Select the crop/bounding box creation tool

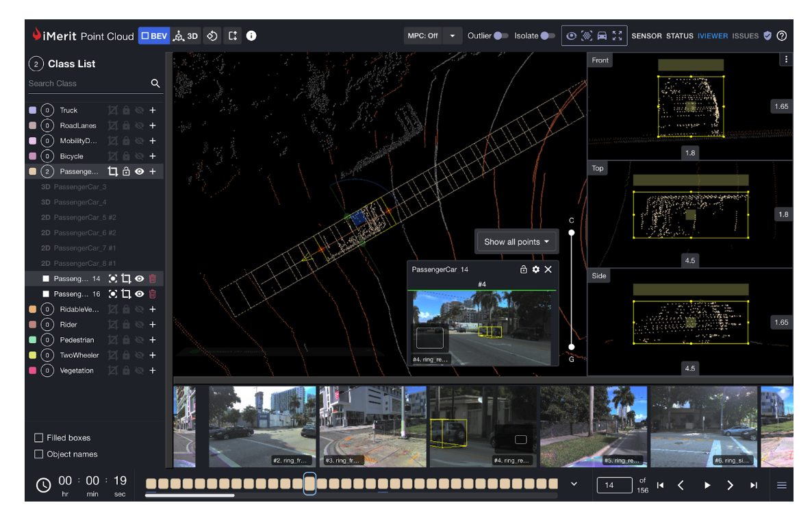coord(232,36)
